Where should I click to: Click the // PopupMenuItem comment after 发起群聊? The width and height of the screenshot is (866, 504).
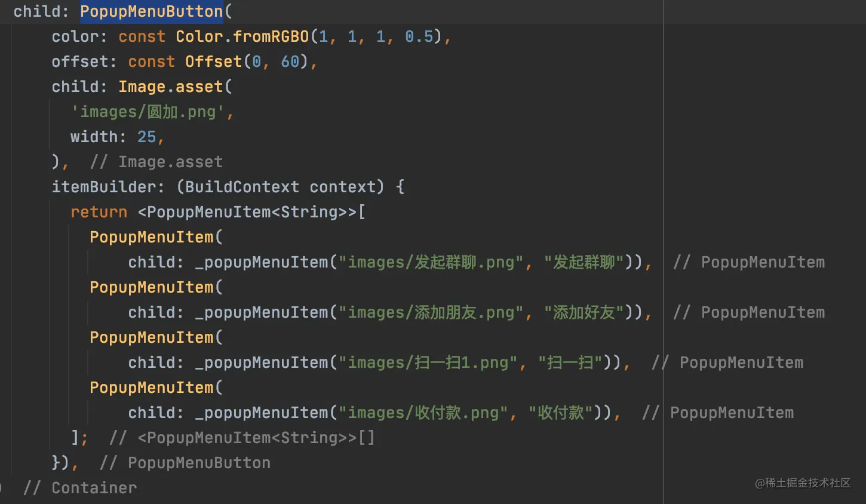point(749,262)
